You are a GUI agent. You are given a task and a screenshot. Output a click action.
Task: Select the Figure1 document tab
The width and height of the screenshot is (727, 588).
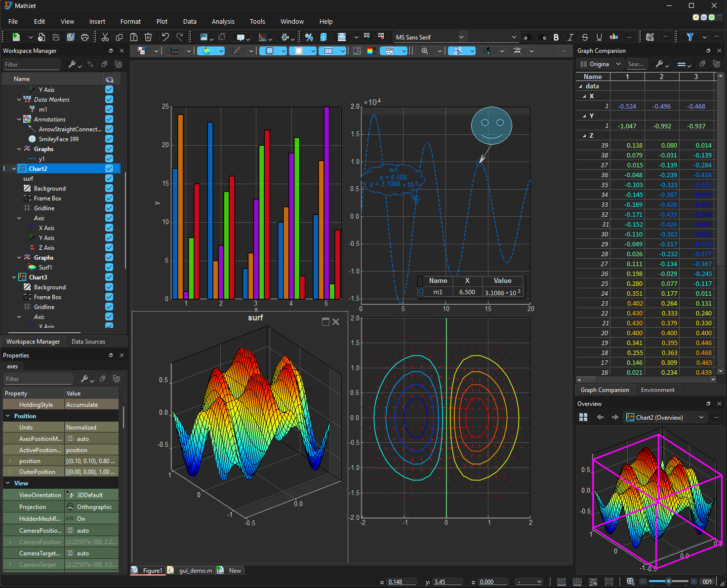[148, 571]
